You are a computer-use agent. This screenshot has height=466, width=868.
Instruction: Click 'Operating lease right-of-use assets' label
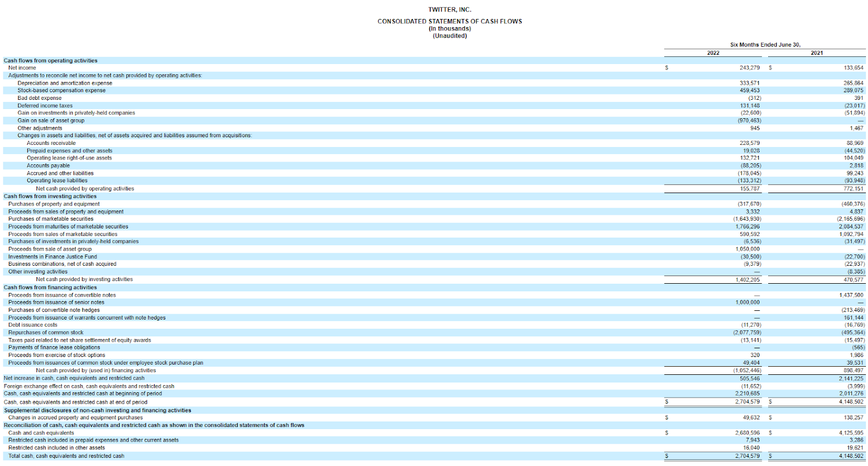[69, 158]
